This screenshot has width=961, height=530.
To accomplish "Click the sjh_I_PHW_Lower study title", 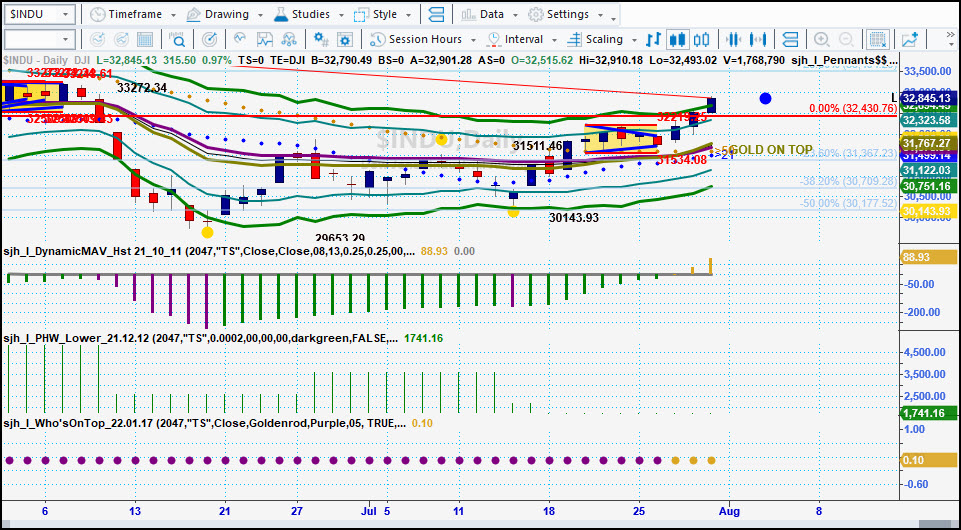I will pyautogui.click(x=201, y=338).
